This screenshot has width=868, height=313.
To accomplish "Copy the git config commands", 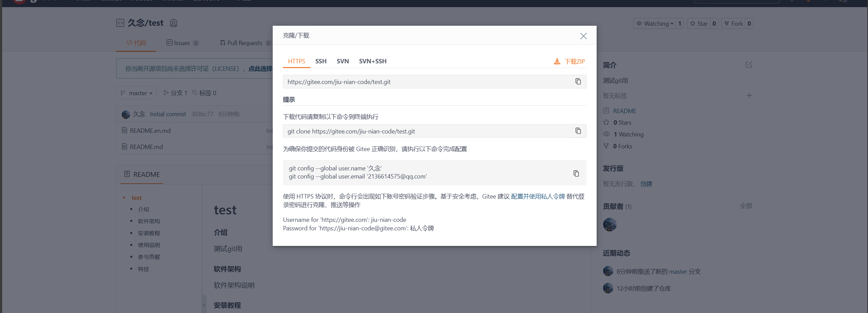I will (x=576, y=173).
